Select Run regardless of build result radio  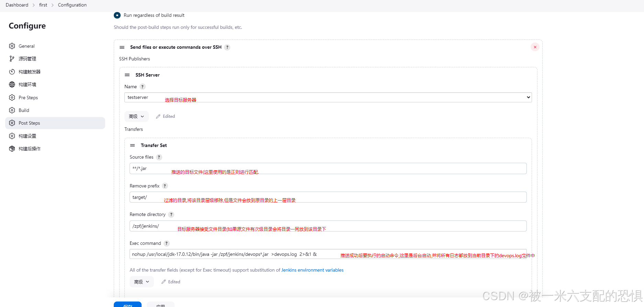(x=117, y=15)
